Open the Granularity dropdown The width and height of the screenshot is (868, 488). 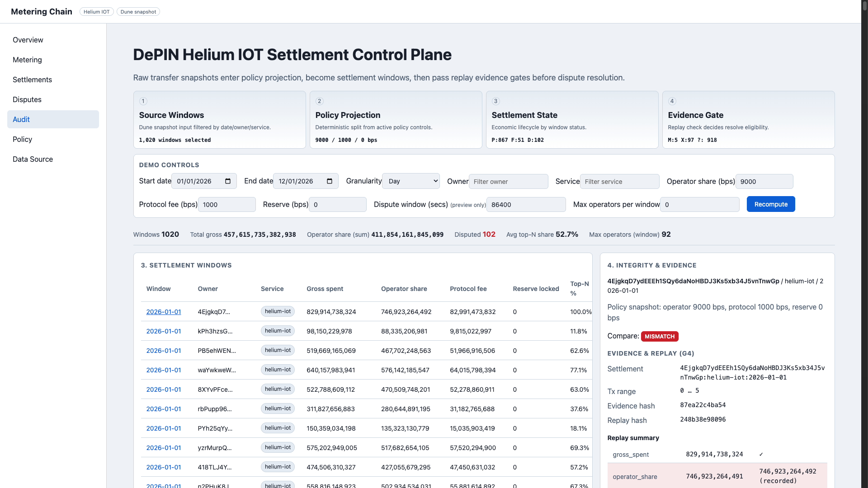coord(410,181)
